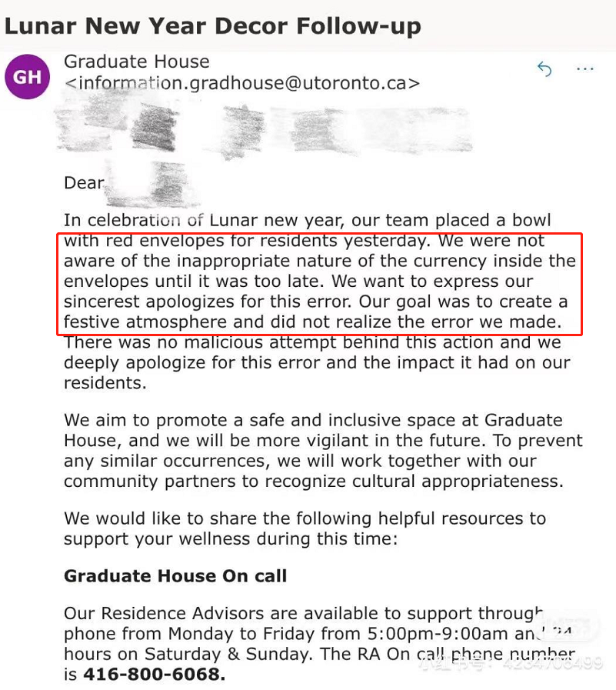Click the blurred name after Dear

[146, 183]
